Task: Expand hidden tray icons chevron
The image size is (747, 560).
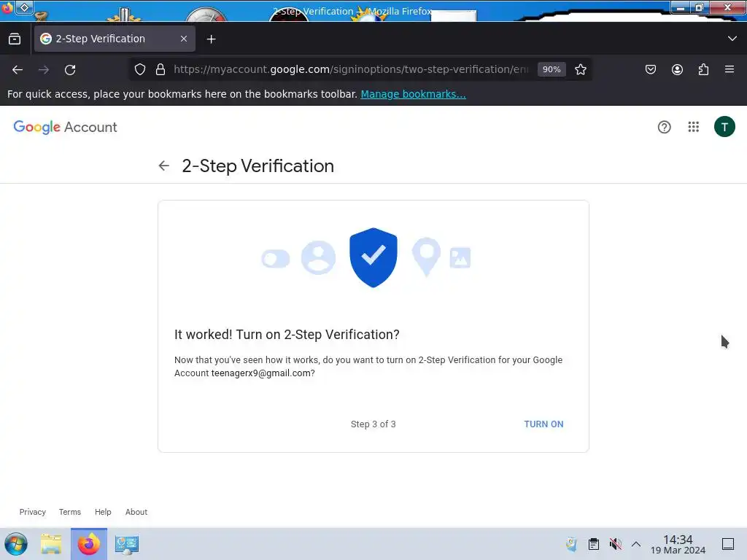Action: point(636,544)
